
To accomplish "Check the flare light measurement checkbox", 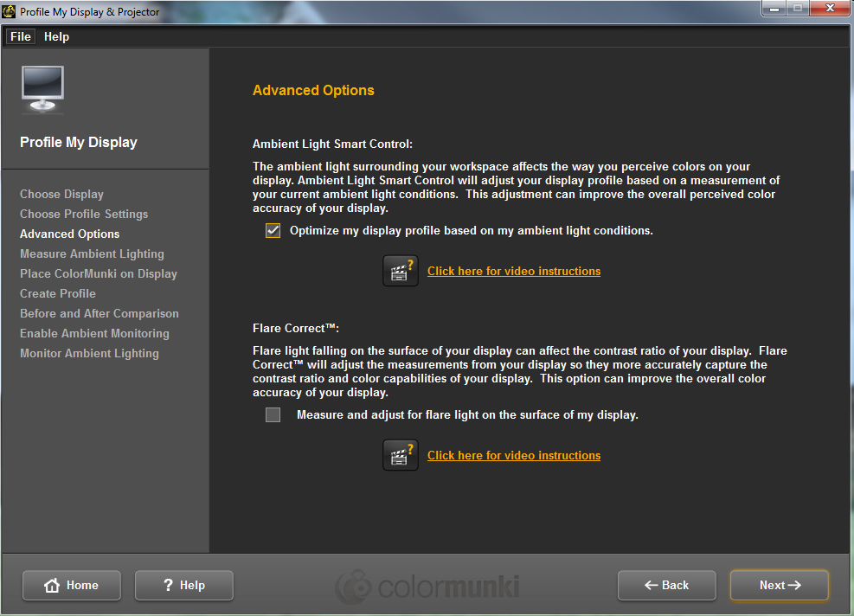I will pos(273,415).
